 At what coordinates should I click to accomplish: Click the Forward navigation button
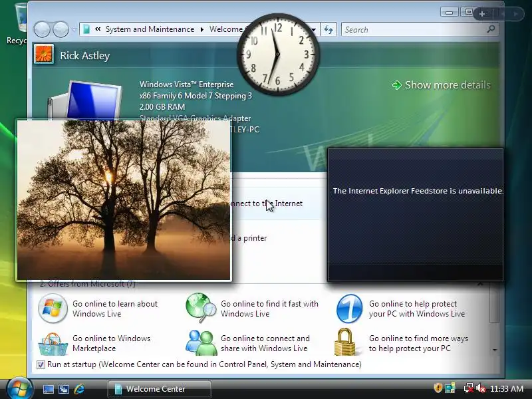click(61, 29)
